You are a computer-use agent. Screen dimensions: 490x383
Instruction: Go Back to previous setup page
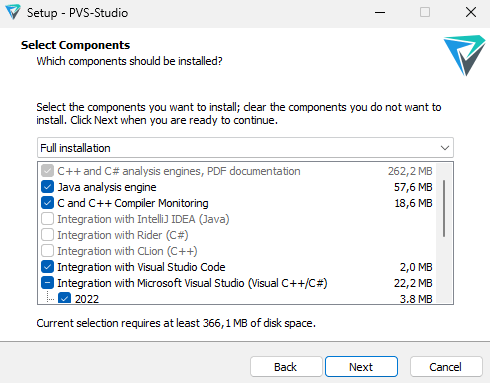(286, 367)
